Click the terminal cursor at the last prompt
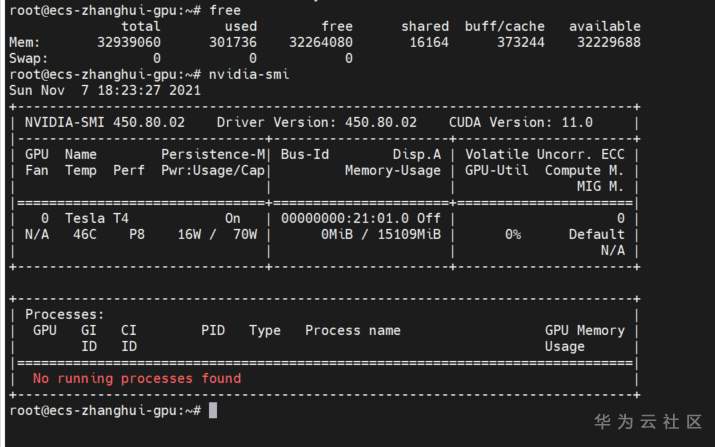 [213, 411]
